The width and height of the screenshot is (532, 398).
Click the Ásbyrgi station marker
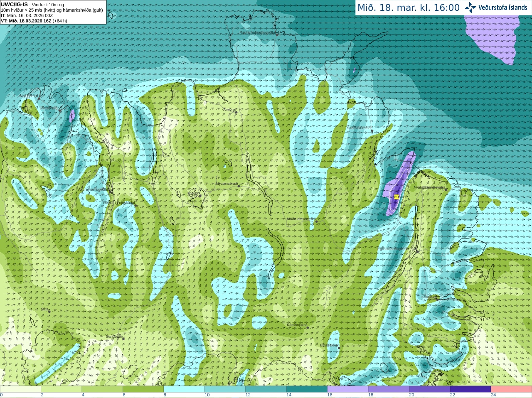click(236, 112)
